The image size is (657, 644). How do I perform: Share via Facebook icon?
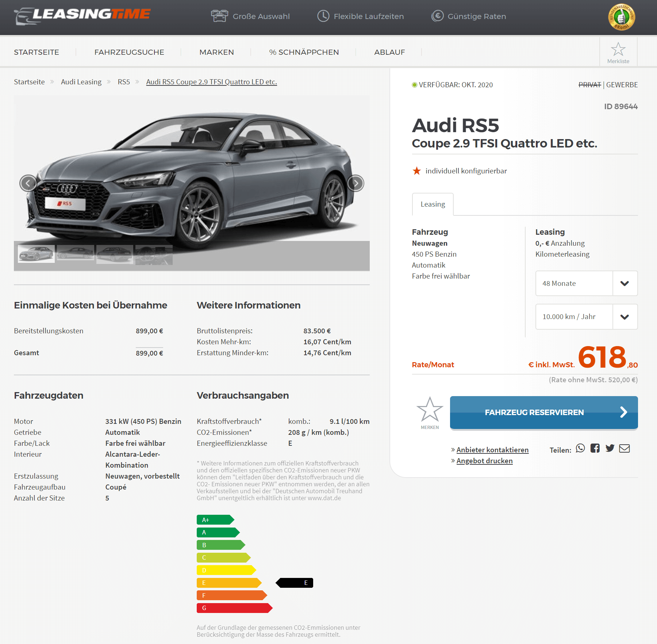(x=595, y=448)
